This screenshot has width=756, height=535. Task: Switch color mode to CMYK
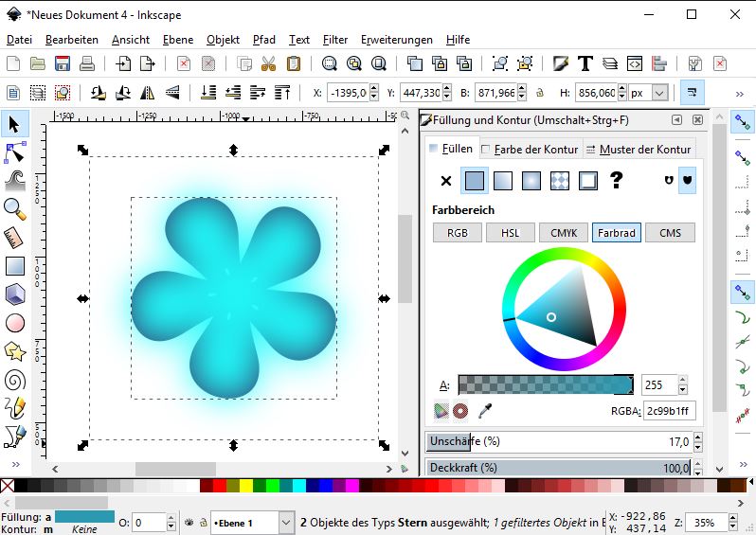(x=564, y=233)
